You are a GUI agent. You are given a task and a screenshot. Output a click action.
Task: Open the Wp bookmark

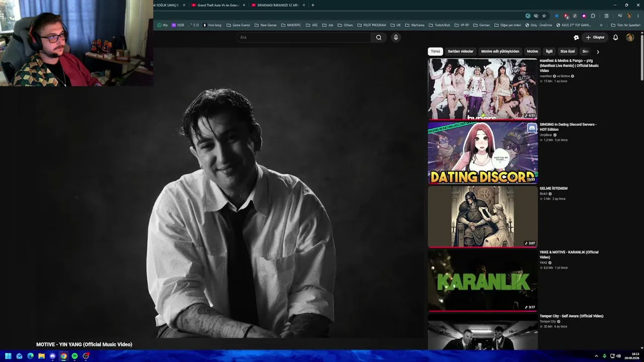click(x=163, y=25)
